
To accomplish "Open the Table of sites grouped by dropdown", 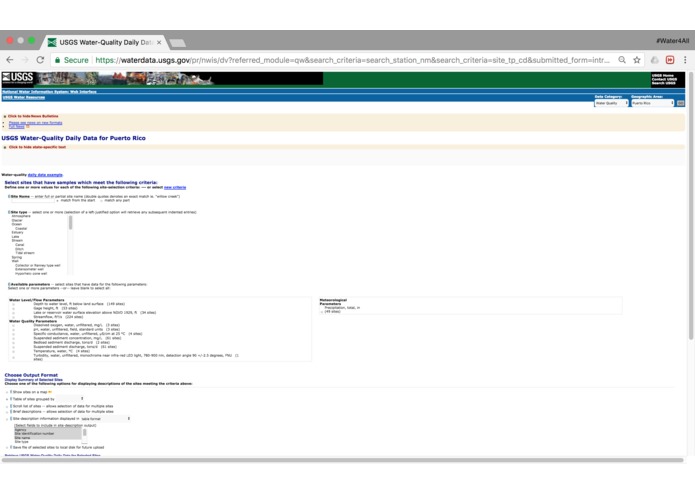I will (x=70, y=399).
